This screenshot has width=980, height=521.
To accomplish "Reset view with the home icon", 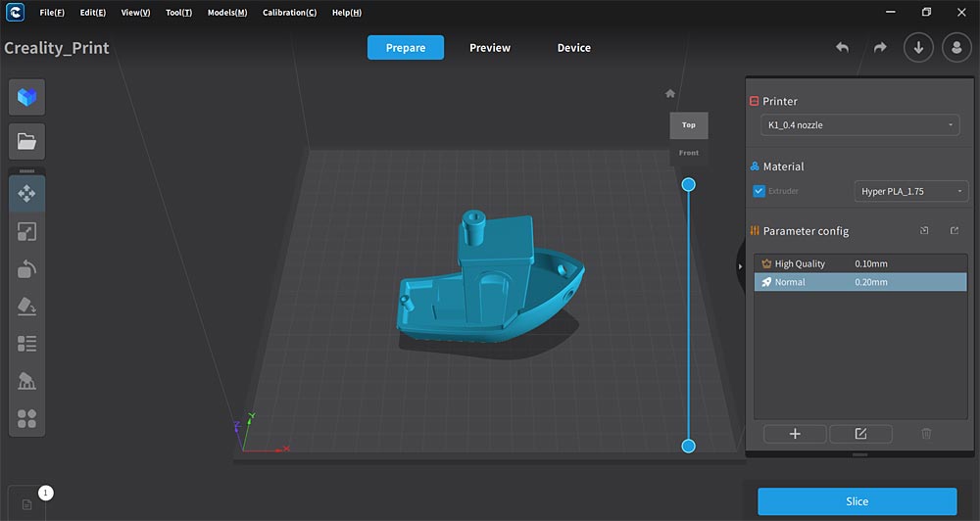I will coord(670,94).
